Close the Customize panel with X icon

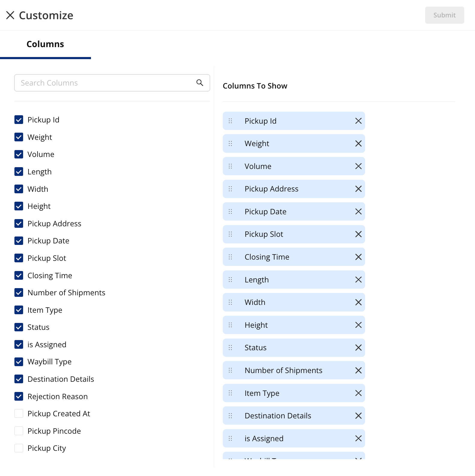10,15
